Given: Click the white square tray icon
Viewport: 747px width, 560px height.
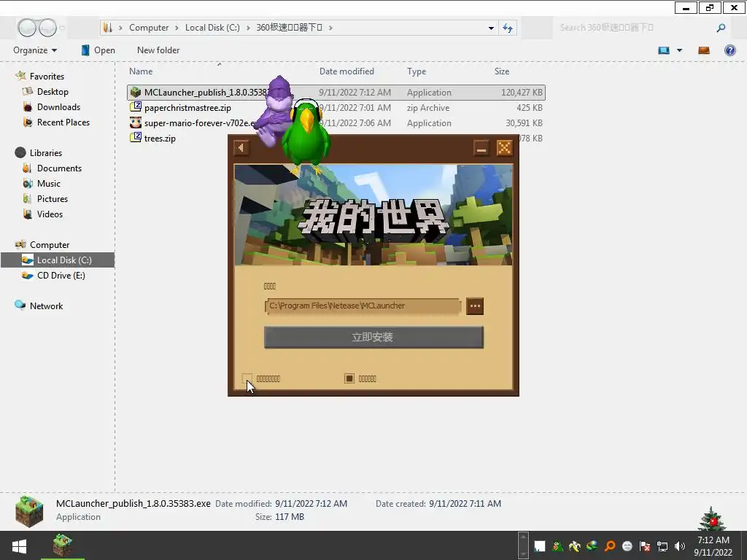Looking at the screenshot, I should [x=539, y=546].
